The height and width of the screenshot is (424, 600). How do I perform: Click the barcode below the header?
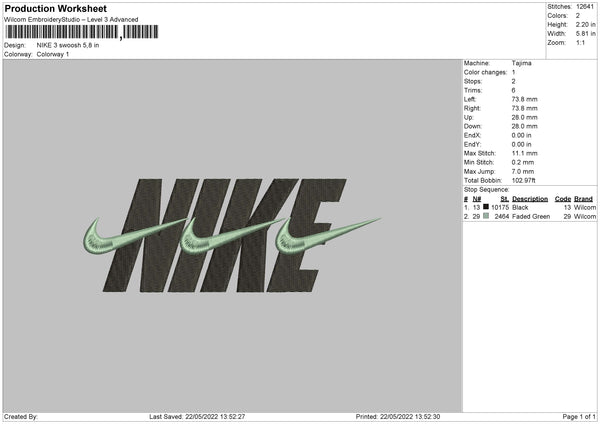[82, 32]
